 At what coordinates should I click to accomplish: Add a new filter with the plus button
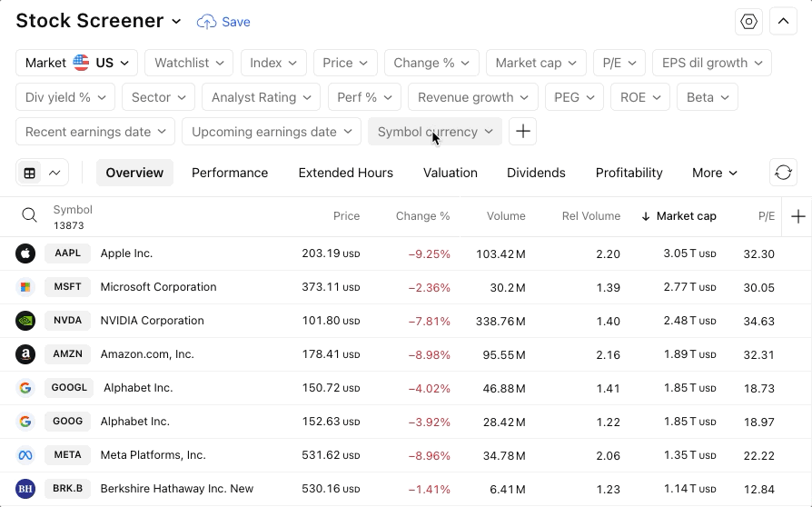[x=522, y=132]
